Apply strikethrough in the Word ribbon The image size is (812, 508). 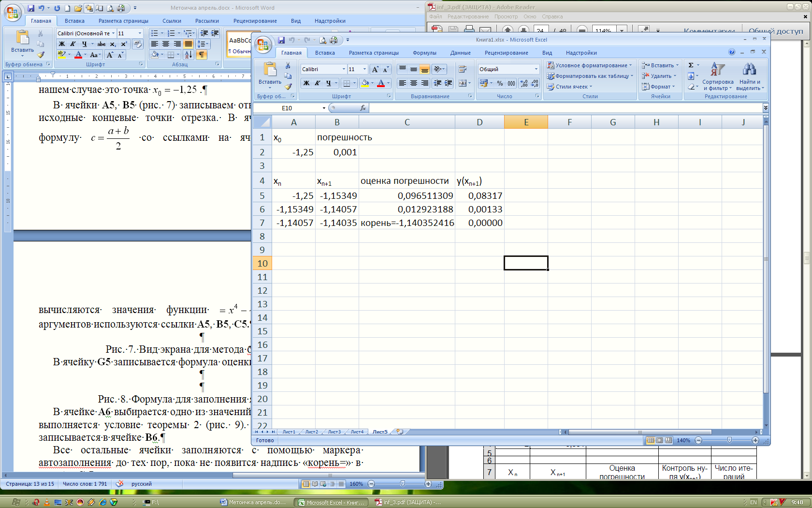pos(101,44)
